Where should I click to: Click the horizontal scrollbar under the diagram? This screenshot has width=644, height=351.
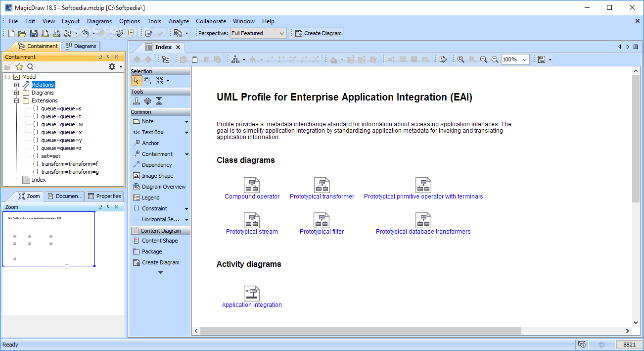click(x=361, y=331)
